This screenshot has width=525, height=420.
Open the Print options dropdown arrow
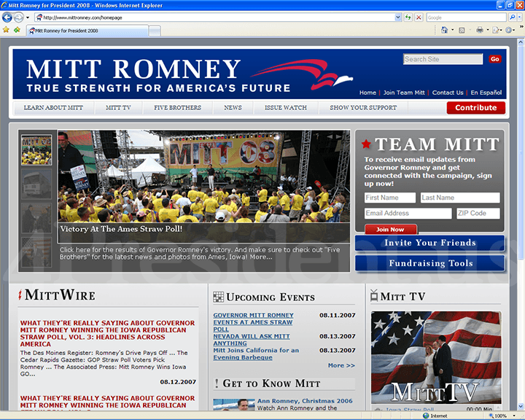[488, 30]
